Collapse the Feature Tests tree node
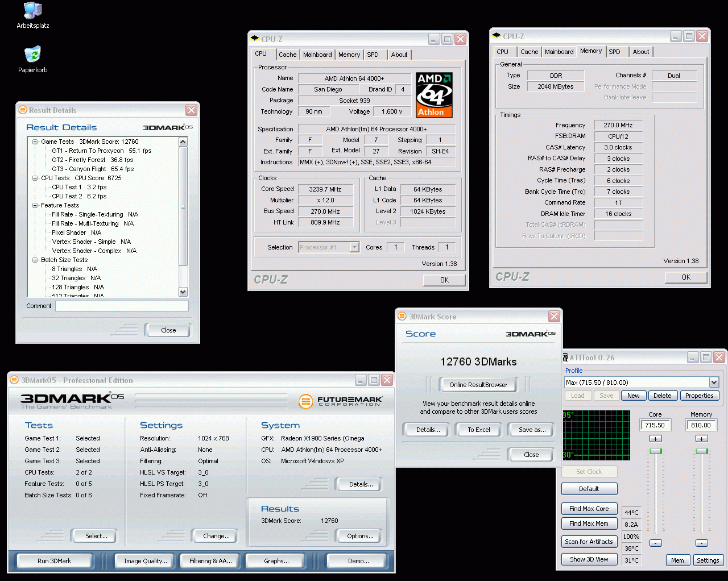728x582 pixels. (x=35, y=205)
